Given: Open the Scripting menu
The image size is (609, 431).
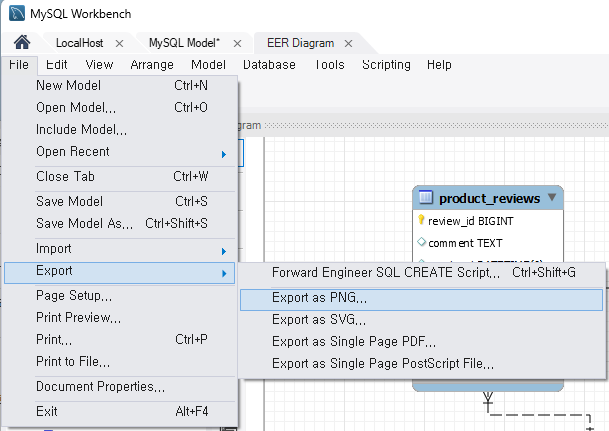Looking at the screenshot, I should pyautogui.click(x=386, y=64).
